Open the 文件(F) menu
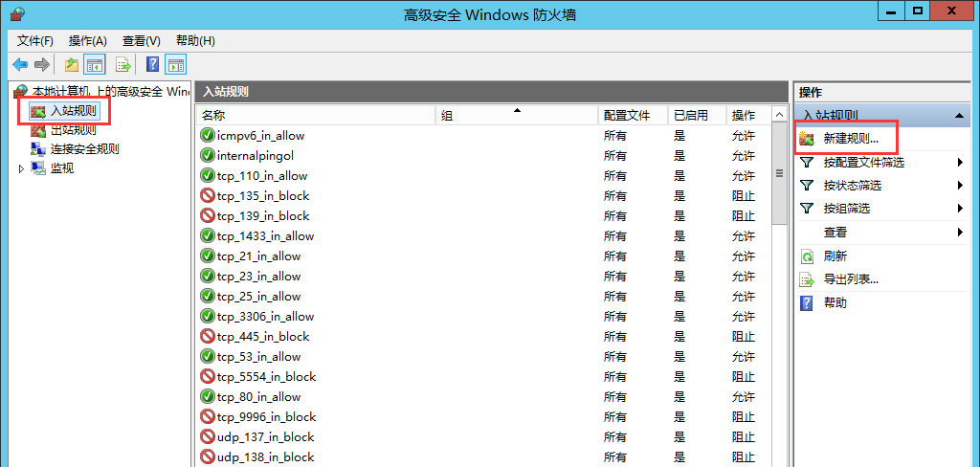980x467 pixels. (x=35, y=41)
